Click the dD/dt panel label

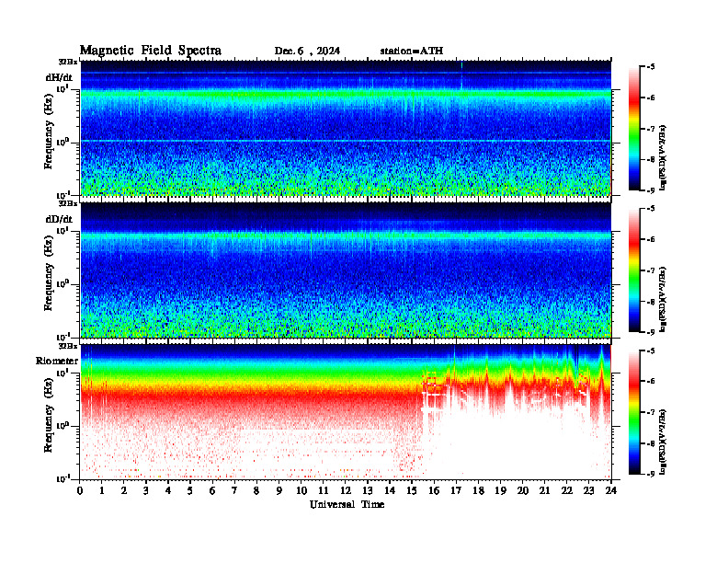[59, 219]
